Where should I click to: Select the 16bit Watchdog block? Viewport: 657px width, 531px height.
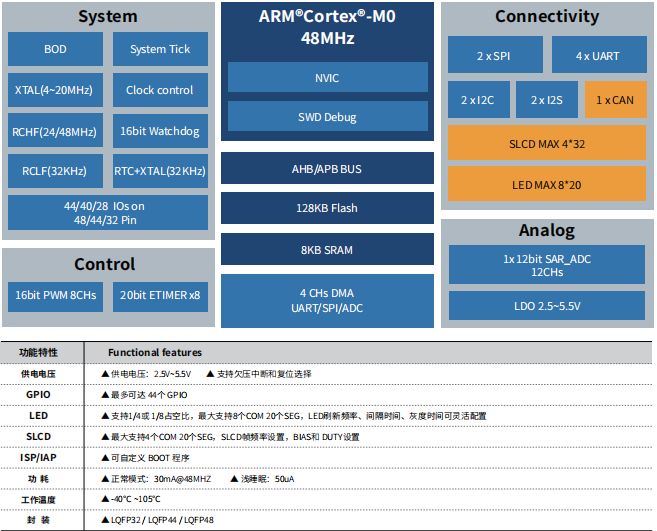(160, 131)
